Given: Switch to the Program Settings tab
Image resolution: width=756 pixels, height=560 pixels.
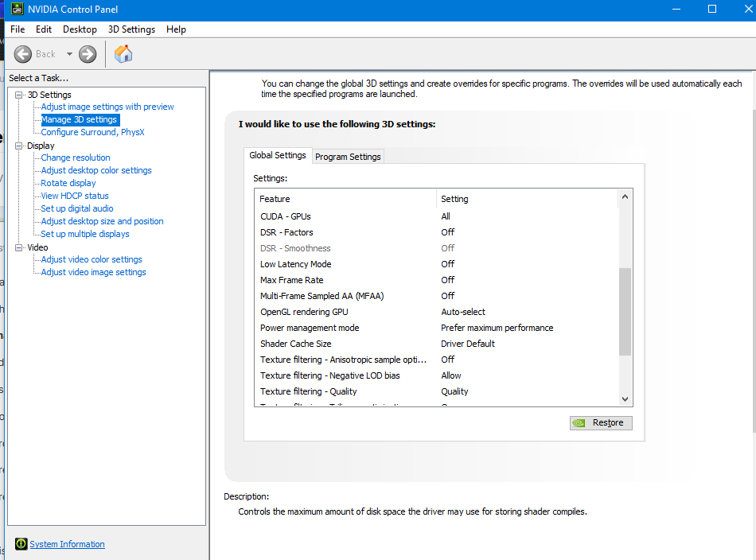Looking at the screenshot, I should tap(348, 157).
